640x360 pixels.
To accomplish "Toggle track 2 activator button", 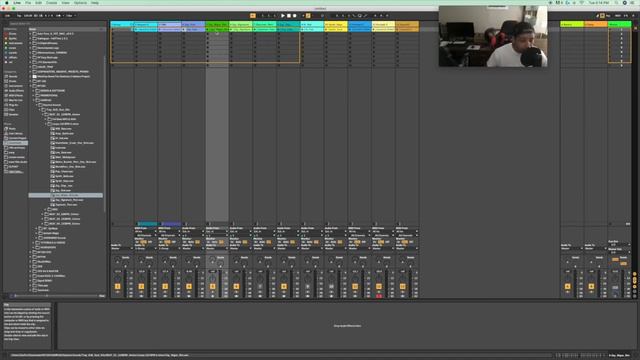I will pos(141,287).
